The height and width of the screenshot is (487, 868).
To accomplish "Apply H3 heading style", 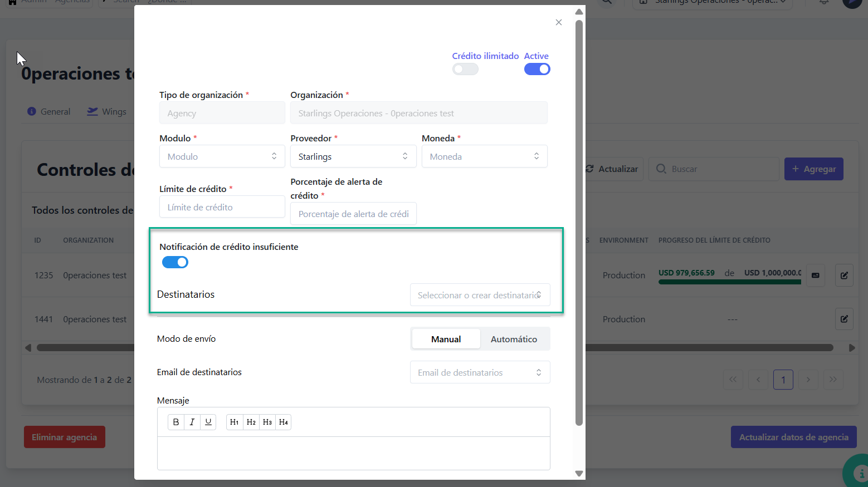I will tap(267, 422).
